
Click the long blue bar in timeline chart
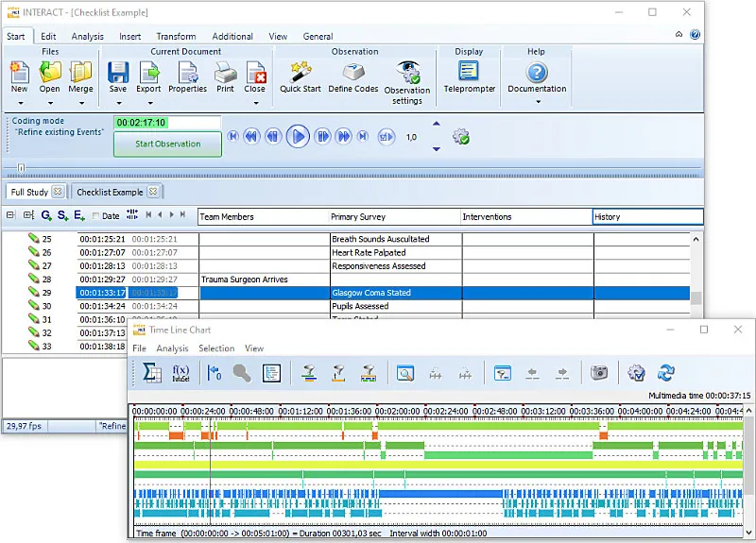(x=440, y=494)
